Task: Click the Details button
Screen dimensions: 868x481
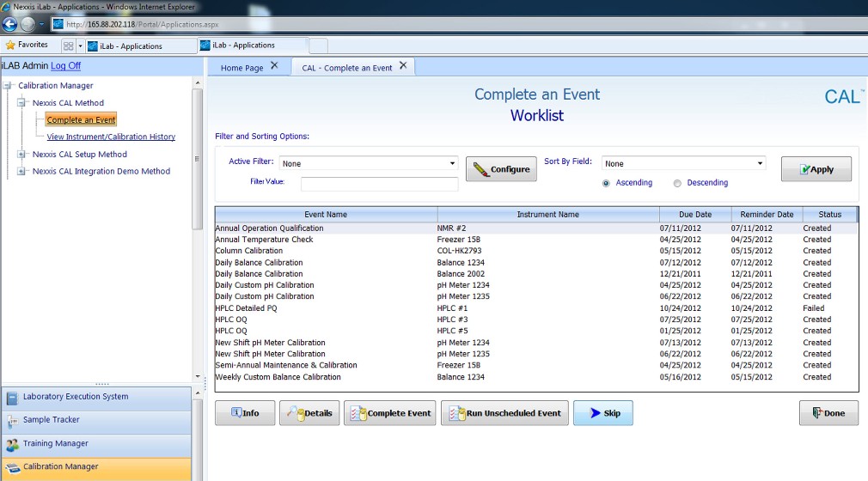Action: point(309,413)
